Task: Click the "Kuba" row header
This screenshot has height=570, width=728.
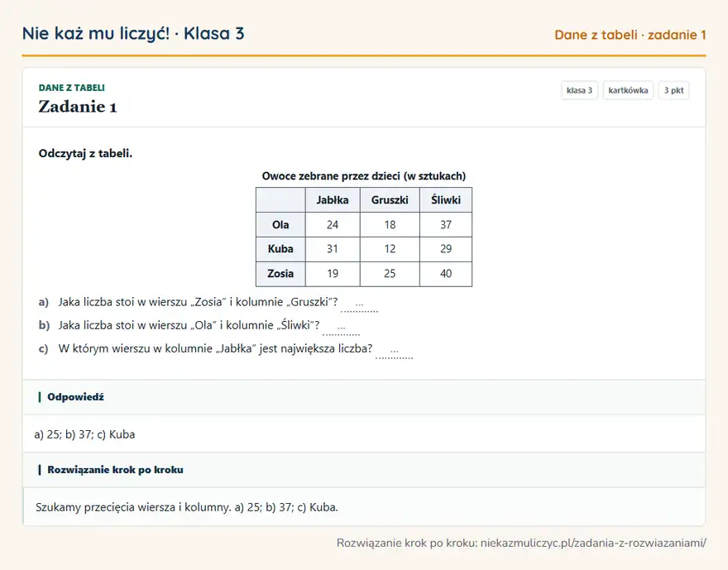Action: (x=280, y=249)
